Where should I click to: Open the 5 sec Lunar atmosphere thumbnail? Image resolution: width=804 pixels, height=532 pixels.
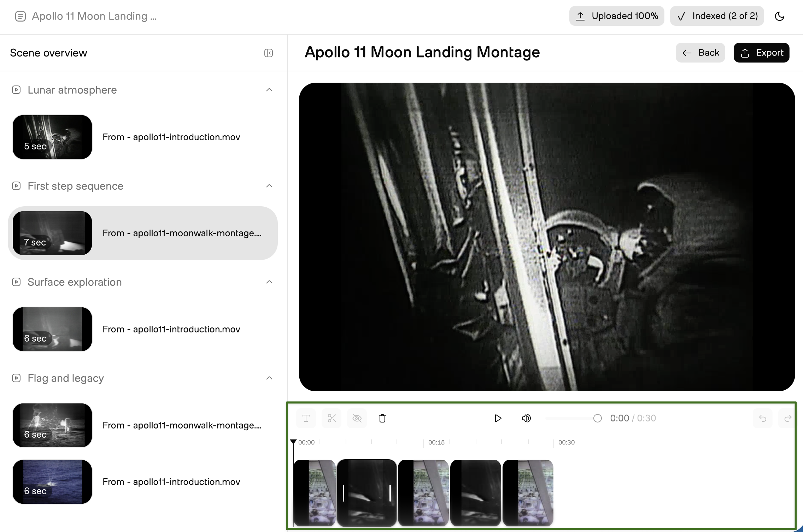[x=52, y=137]
